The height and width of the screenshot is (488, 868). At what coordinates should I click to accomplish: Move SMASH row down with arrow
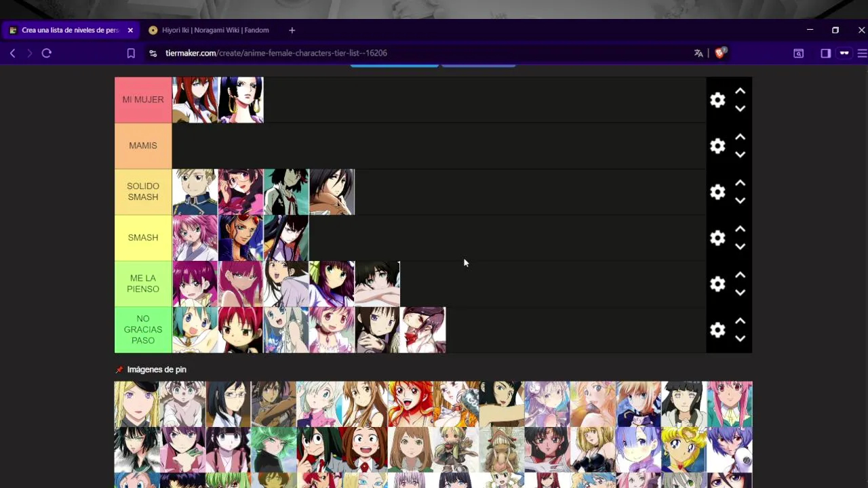741,247
